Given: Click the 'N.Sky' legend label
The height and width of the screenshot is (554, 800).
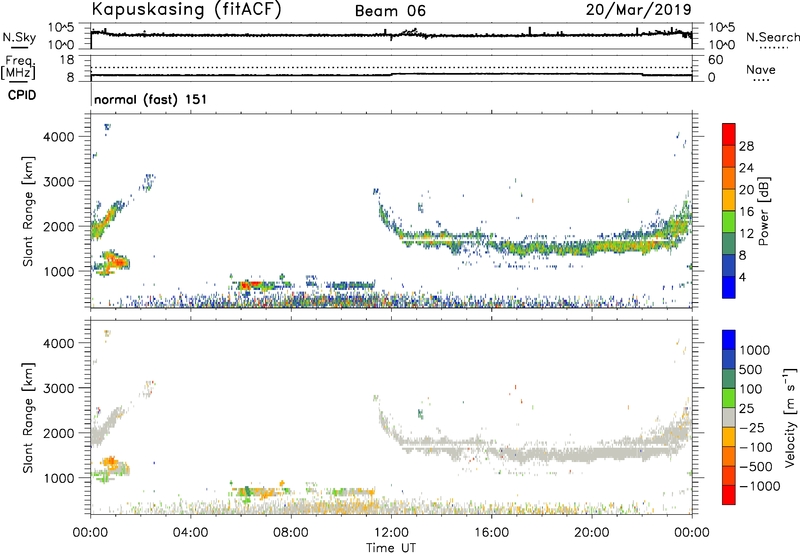Looking at the screenshot, I should 19,37.
